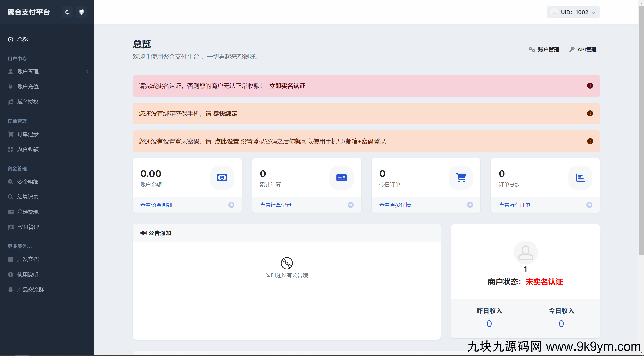
Task: Open the 查看更多详情 link
Action: [x=395, y=205]
